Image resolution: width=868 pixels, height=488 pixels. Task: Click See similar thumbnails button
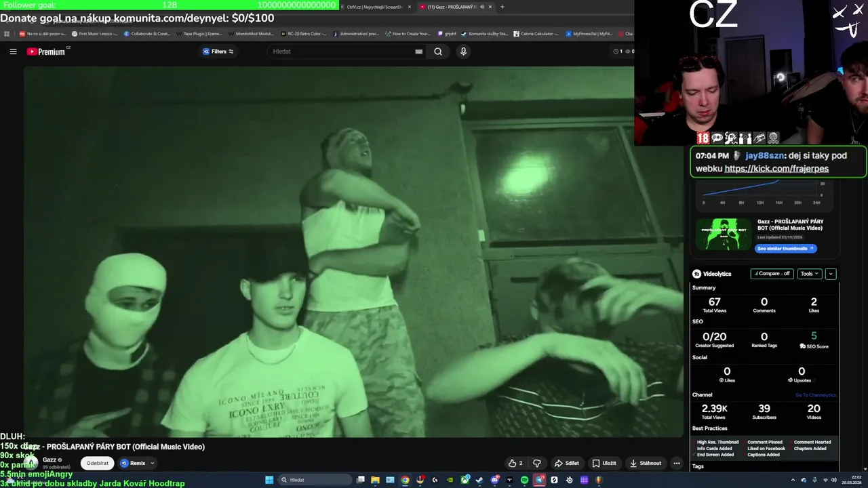tap(785, 249)
